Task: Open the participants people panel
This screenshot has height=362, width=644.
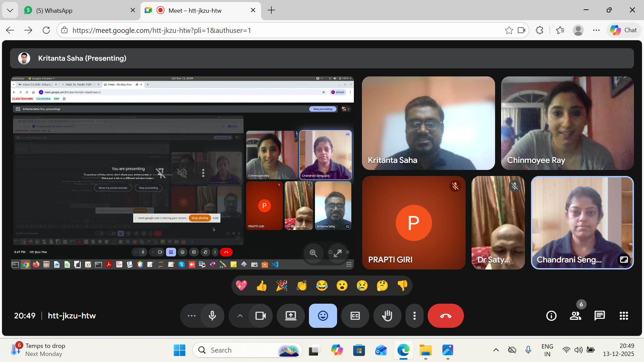Action: (x=576, y=316)
